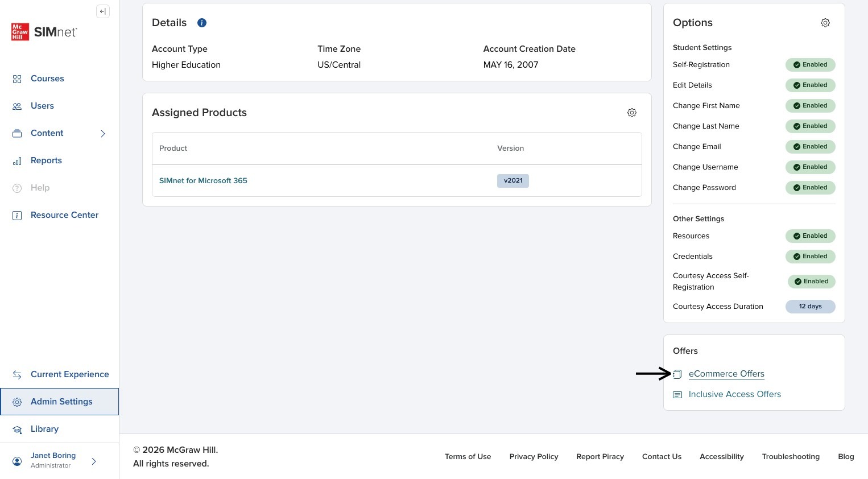The height and width of the screenshot is (479, 868).
Task: Collapse the sidebar with the arrow icon
Action: 103,11
